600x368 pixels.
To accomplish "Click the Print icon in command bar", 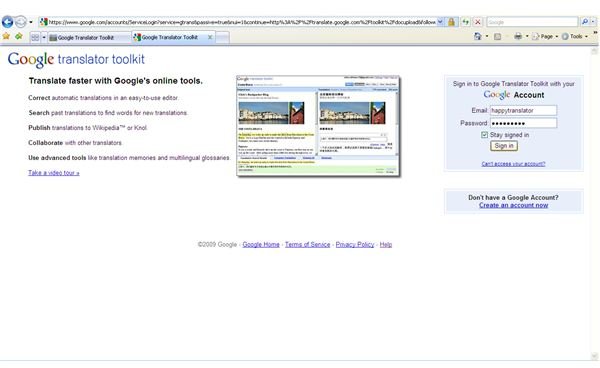I will pos(518,36).
